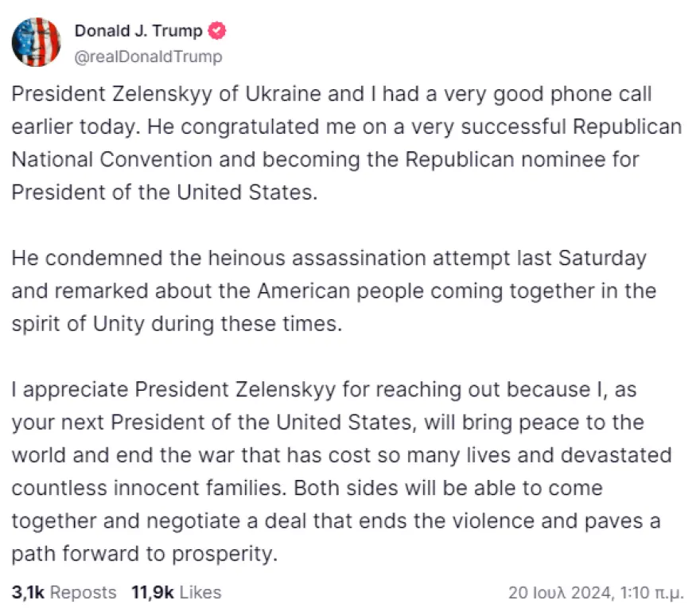Click the post timestamp 20 Ιουλ 2024
Viewport: 700px width, 616px height.
pos(593,593)
